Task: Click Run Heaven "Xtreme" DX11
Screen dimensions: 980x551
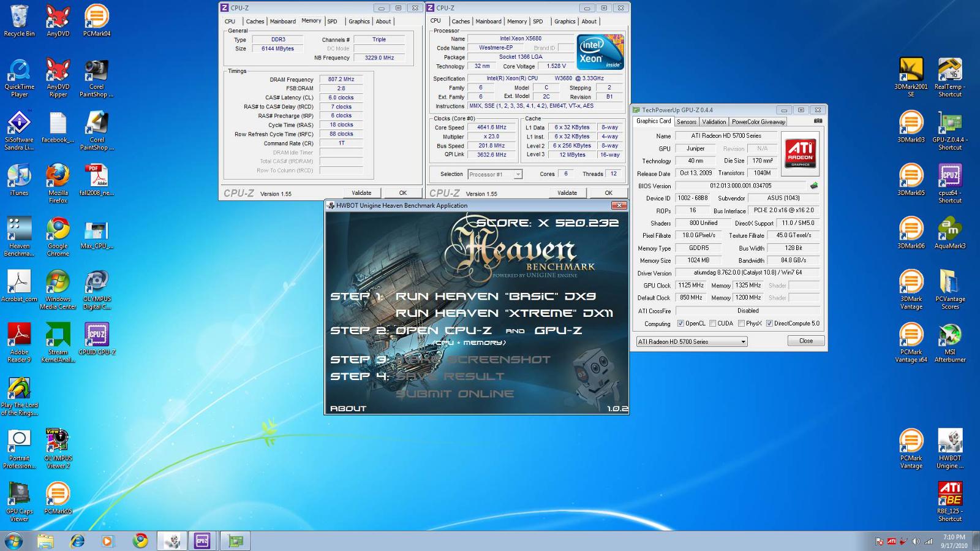Action: [x=504, y=313]
